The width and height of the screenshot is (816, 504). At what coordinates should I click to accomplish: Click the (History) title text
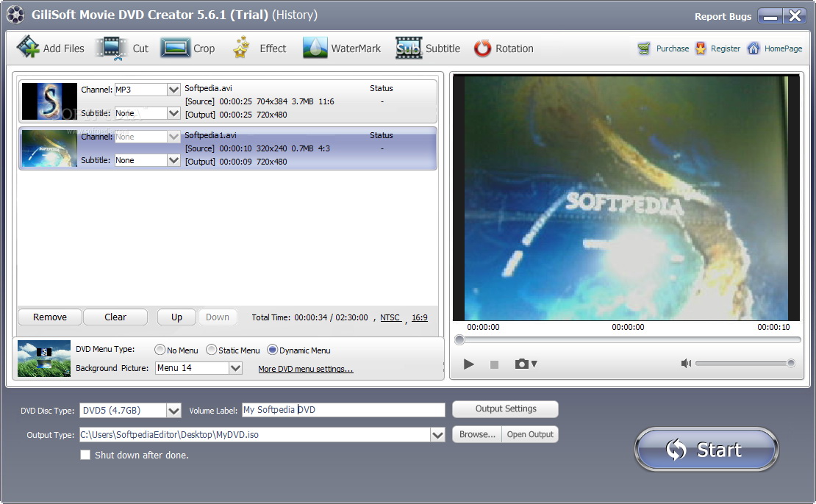click(x=295, y=15)
